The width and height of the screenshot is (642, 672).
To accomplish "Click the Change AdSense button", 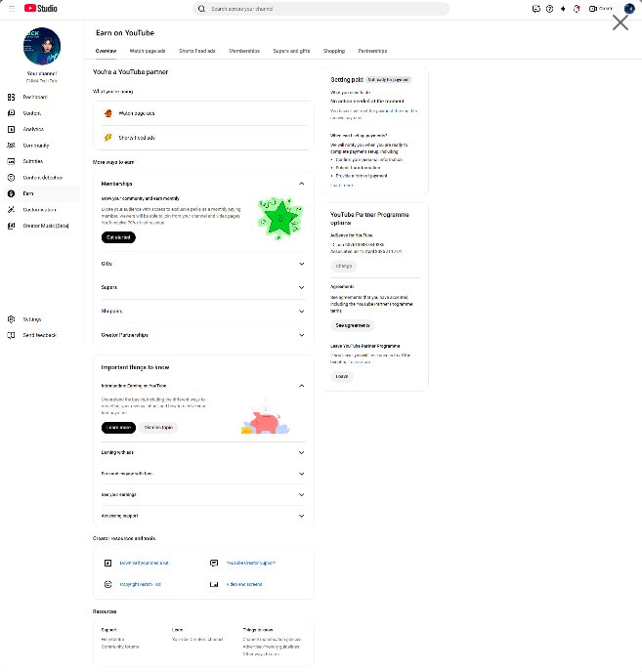I will (x=344, y=266).
